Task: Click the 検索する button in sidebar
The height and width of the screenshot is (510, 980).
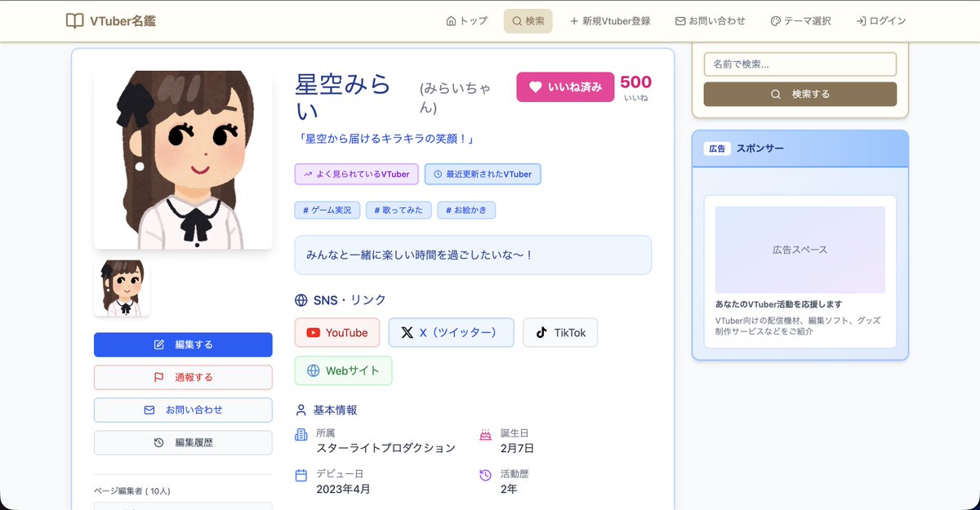Action: tap(800, 94)
